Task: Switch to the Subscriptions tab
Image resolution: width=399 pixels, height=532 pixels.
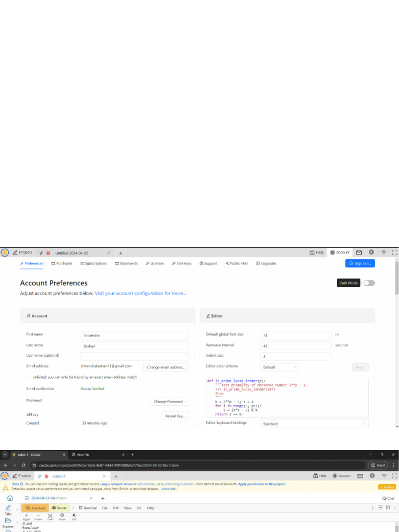Action: [94, 263]
